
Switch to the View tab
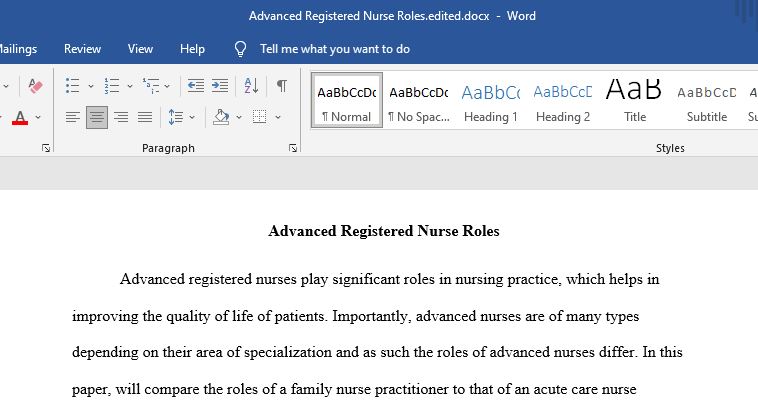click(140, 49)
